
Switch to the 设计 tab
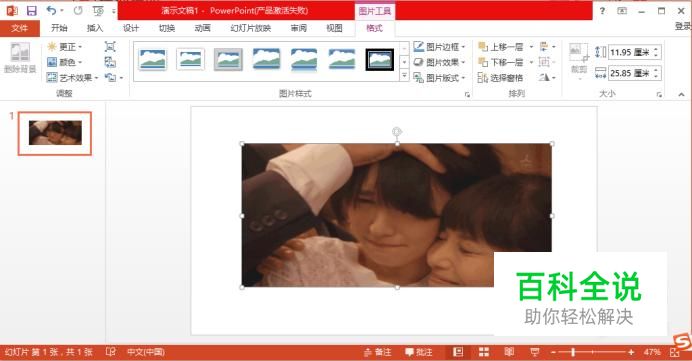click(x=131, y=28)
